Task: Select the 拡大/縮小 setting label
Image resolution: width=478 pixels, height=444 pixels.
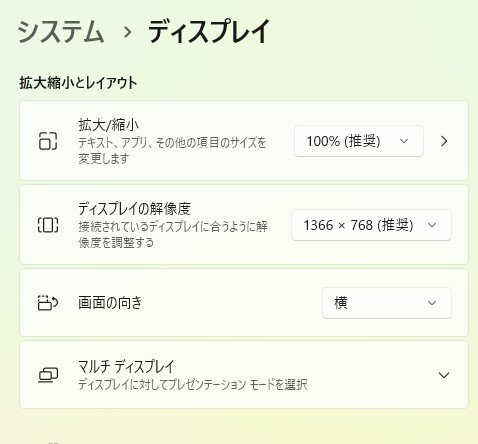Action: 109,125
